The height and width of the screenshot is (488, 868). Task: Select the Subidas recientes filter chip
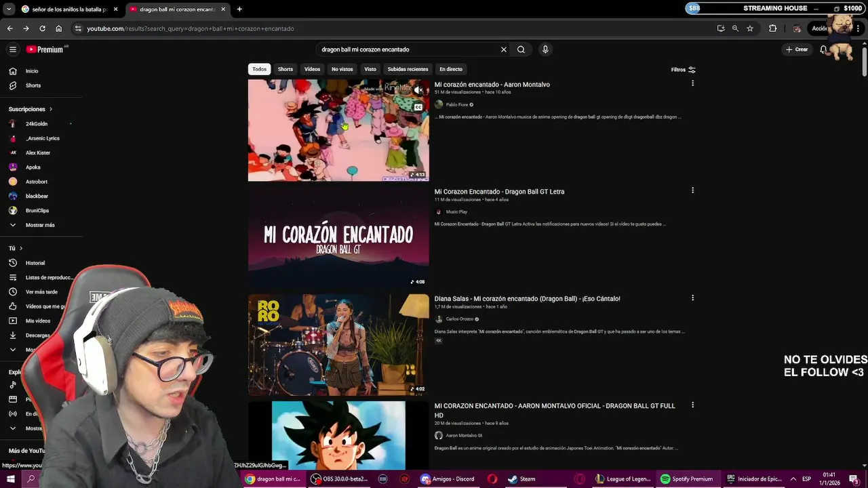pyautogui.click(x=408, y=69)
